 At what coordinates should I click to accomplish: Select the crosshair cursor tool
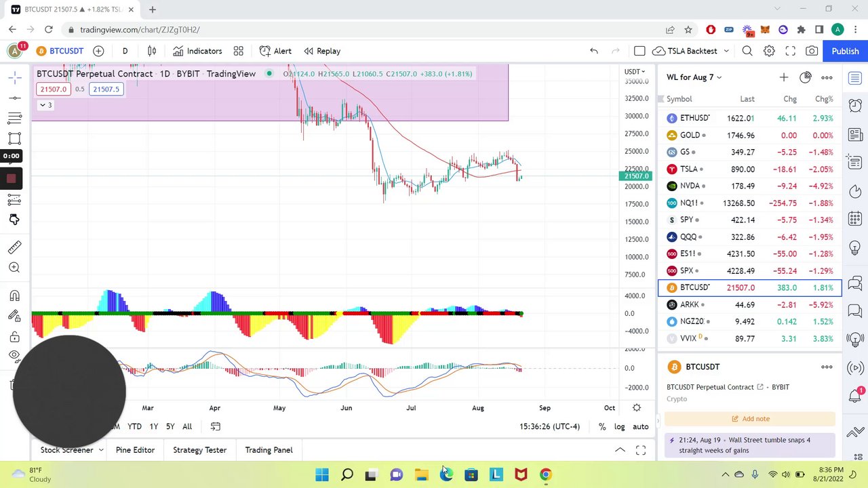(14, 79)
